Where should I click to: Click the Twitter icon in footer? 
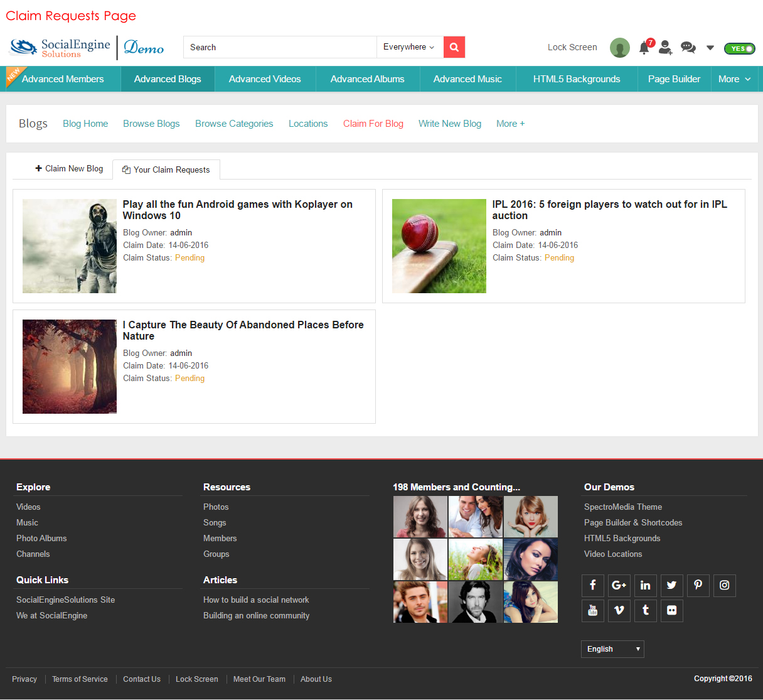(671, 585)
